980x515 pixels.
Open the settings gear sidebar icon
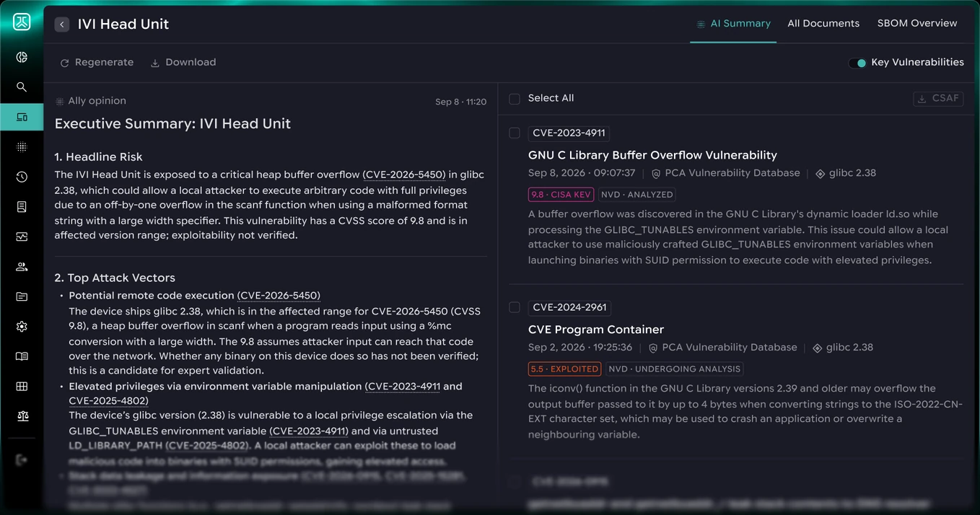click(x=22, y=327)
